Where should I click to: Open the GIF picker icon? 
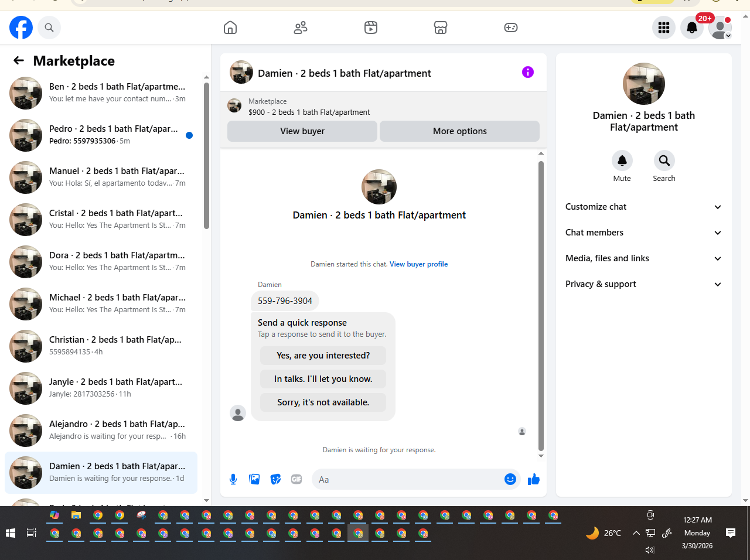(x=296, y=479)
